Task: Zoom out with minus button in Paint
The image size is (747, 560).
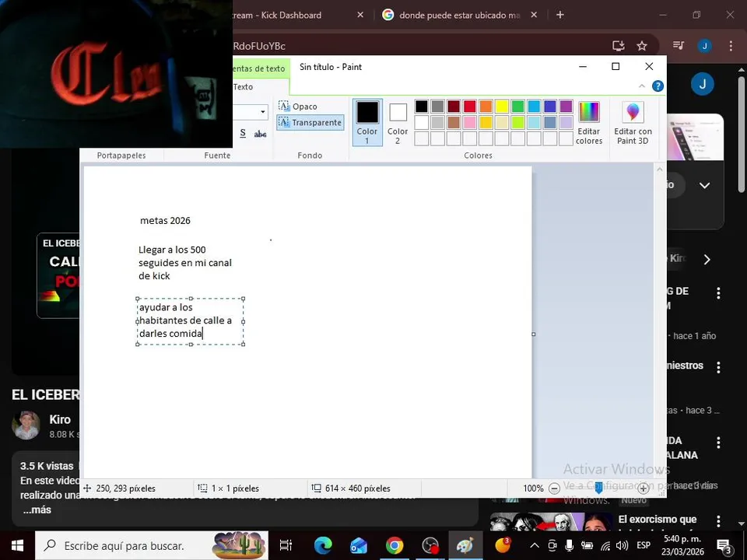Action: pos(554,488)
